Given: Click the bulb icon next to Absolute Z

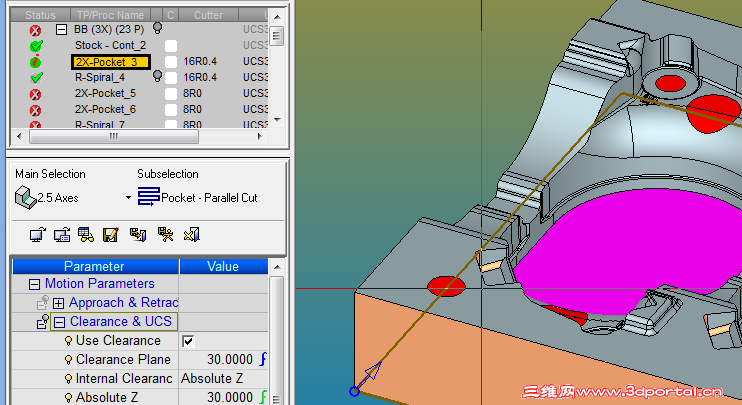Looking at the screenshot, I should pyautogui.click(x=69, y=397).
